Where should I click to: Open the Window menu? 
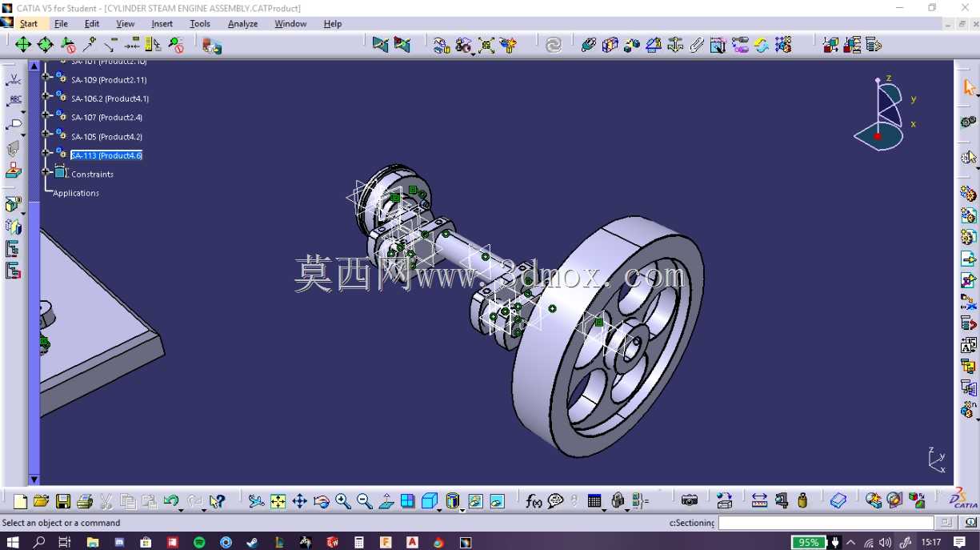click(290, 23)
